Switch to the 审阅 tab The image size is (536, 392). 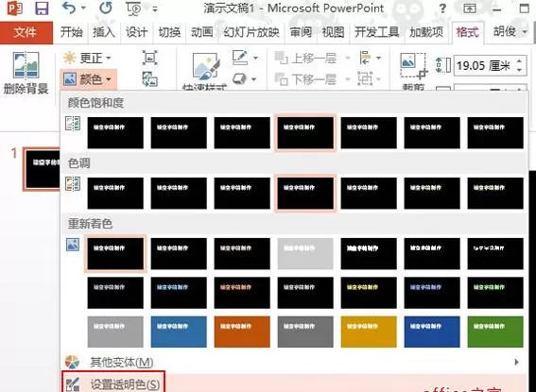pyautogui.click(x=301, y=32)
